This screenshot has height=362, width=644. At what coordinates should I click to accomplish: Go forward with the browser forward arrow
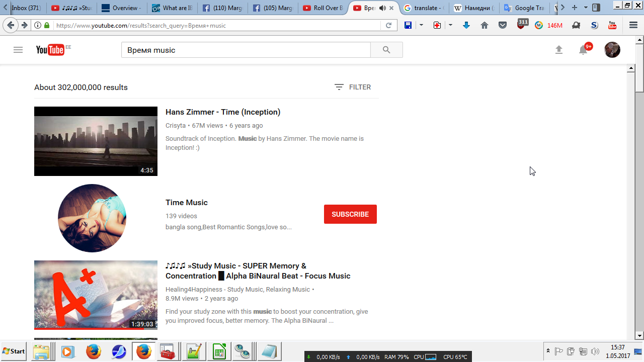pos(24,25)
